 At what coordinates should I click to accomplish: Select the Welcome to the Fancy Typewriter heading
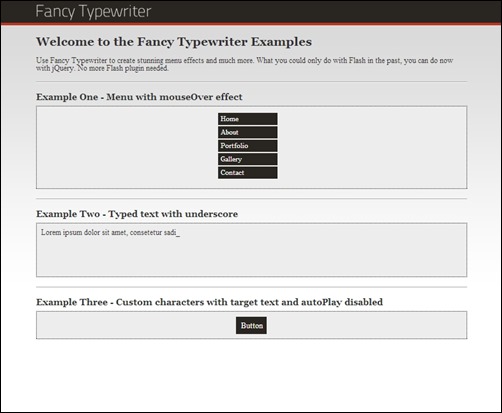[x=174, y=42]
